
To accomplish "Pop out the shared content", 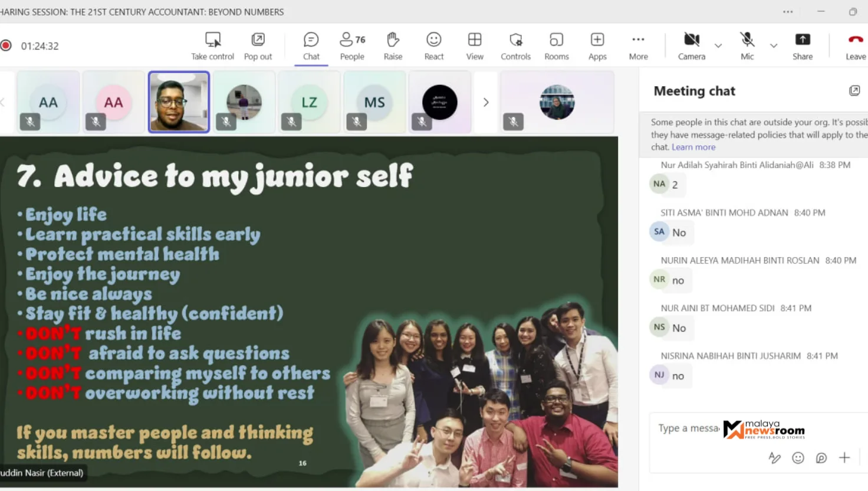I will (258, 46).
